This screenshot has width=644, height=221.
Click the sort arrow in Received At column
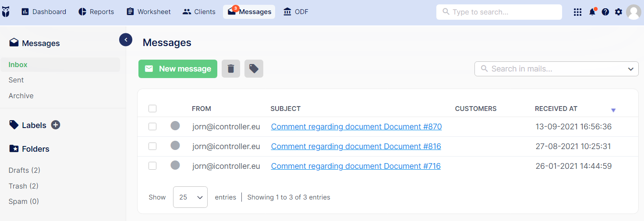613,110
